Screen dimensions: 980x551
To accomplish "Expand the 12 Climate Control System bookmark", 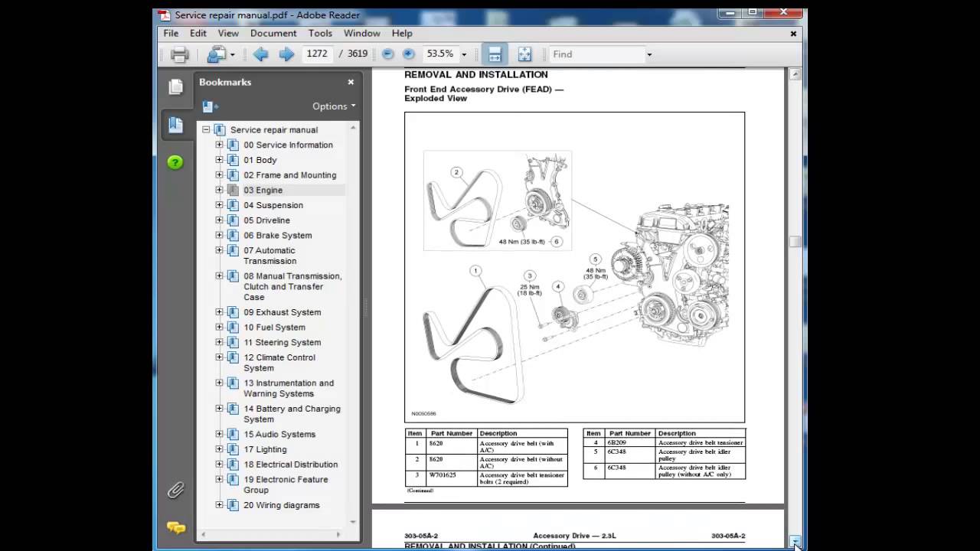I will coord(219,357).
